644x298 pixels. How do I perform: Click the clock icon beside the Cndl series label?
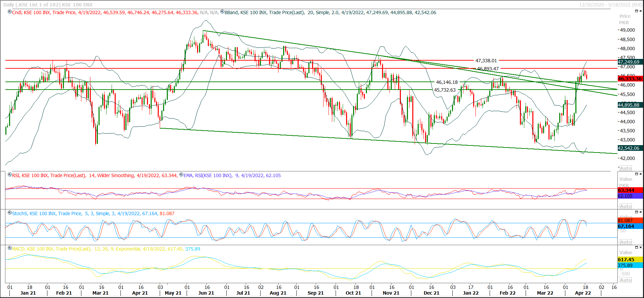10,12
